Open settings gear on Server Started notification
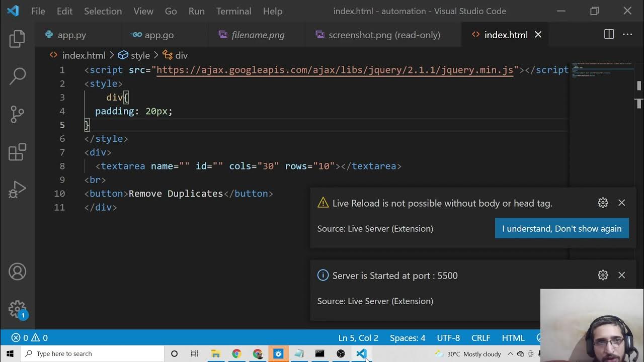644x362 pixels. point(603,275)
